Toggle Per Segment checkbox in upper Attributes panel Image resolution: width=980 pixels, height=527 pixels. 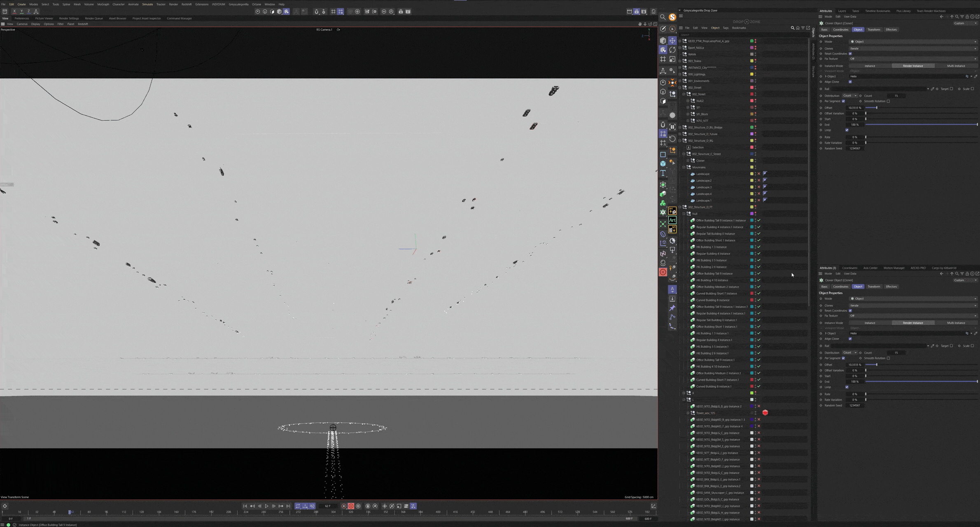pyautogui.click(x=843, y=101)
